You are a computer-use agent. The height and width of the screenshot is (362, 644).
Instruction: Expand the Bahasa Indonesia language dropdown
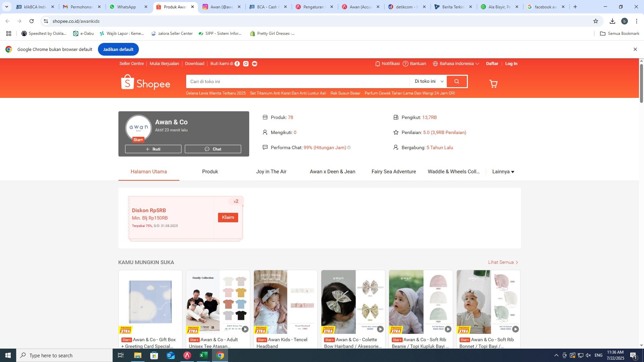coord(456,64)
